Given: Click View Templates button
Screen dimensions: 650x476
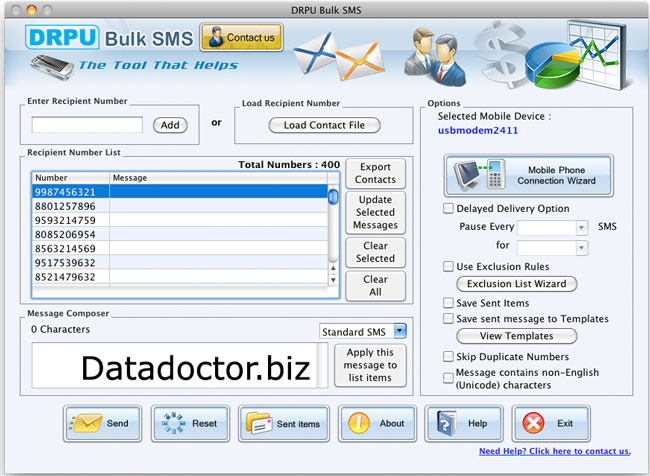Looking at the screenshot, I should [517, 336].
